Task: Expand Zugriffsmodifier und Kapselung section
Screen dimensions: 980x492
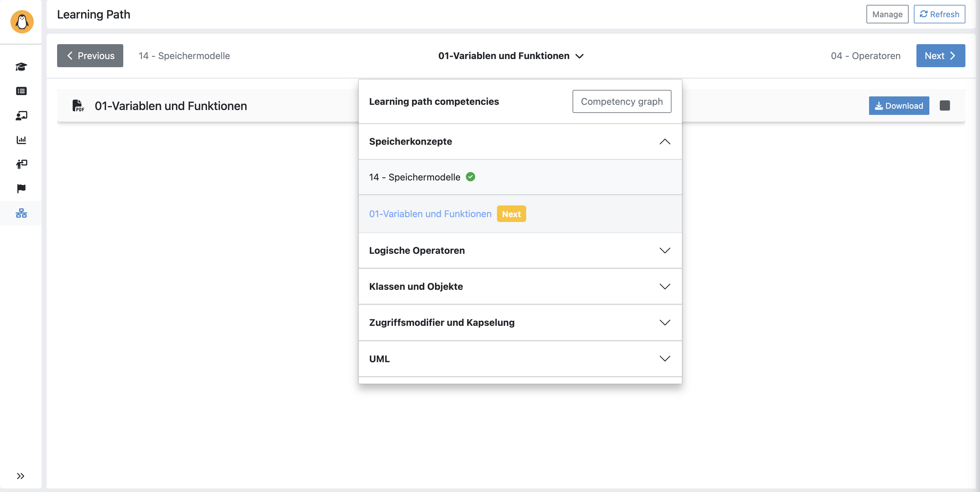Action: pos(664,322)
